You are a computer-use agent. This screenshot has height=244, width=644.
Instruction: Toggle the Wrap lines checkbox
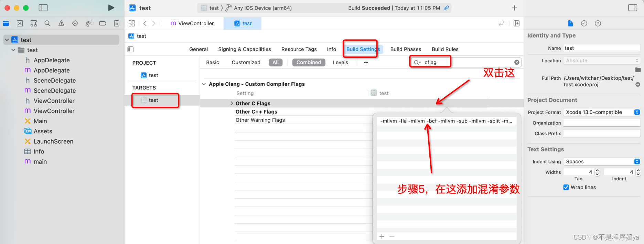(566, 187)
